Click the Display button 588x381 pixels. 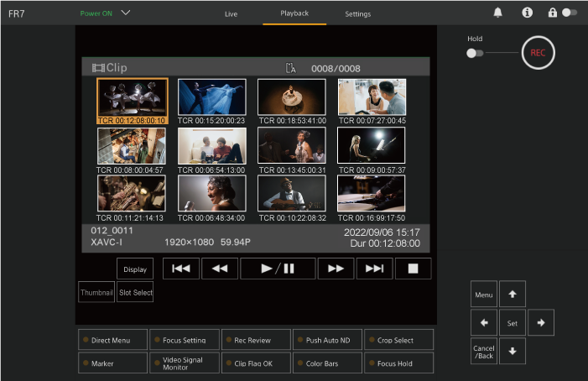135,269
